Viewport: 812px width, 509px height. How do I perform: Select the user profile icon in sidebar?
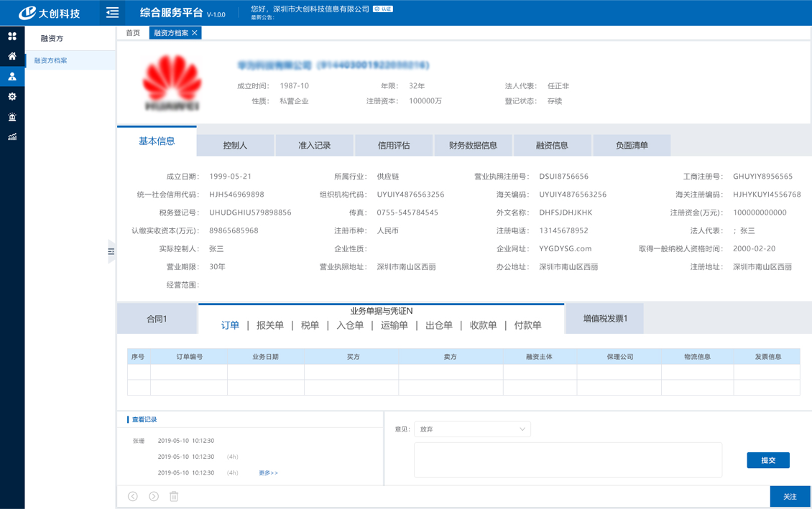[12, 76]
